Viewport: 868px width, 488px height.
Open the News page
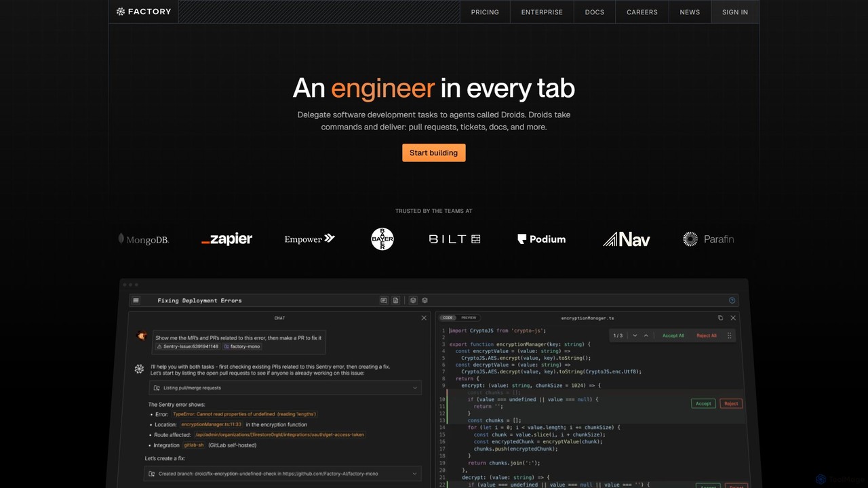[x=690, y=12]
